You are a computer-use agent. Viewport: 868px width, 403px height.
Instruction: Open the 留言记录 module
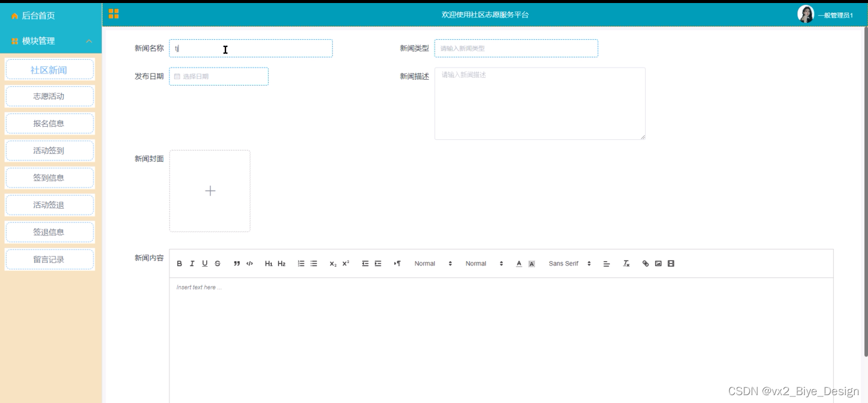(49, 259)
